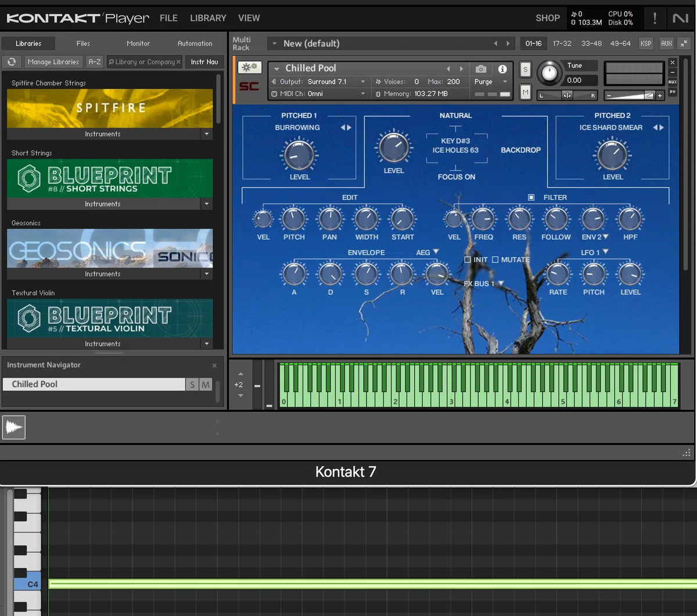Enable the MUTATE checkbox
This screenshot has width=697, height=616.
click(495, 260)
